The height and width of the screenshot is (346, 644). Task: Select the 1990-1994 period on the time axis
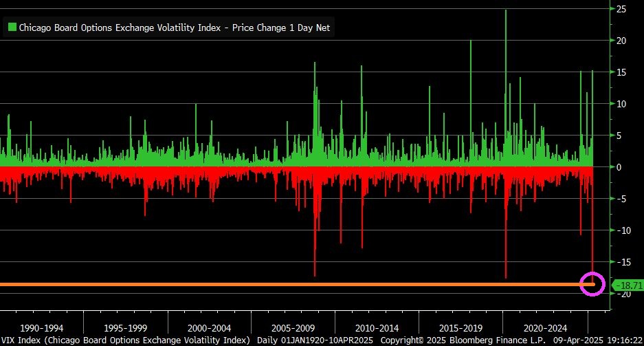coord(42,328)
